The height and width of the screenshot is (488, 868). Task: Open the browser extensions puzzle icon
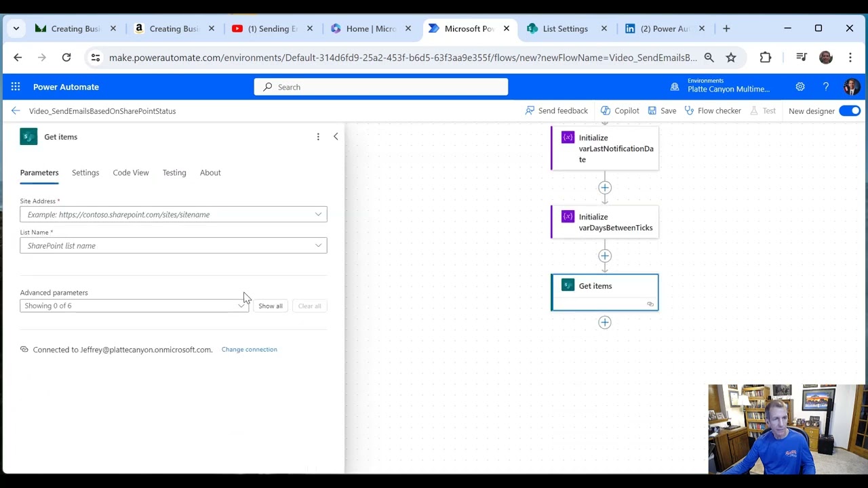pos(766,58)
